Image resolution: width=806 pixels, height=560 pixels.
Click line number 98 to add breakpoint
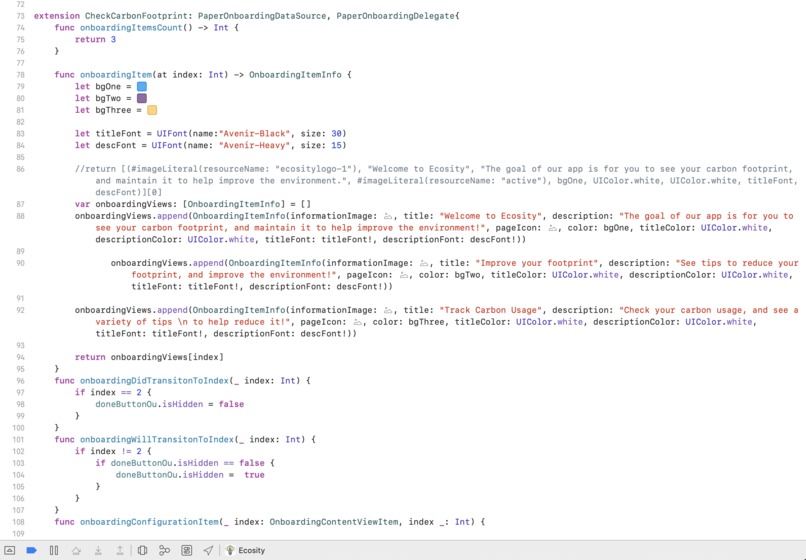20,404
